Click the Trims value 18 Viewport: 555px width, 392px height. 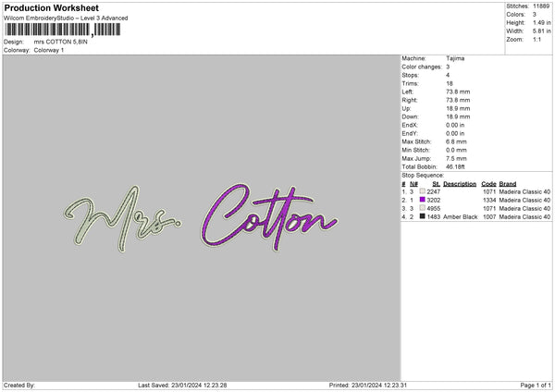coord(450,83)
